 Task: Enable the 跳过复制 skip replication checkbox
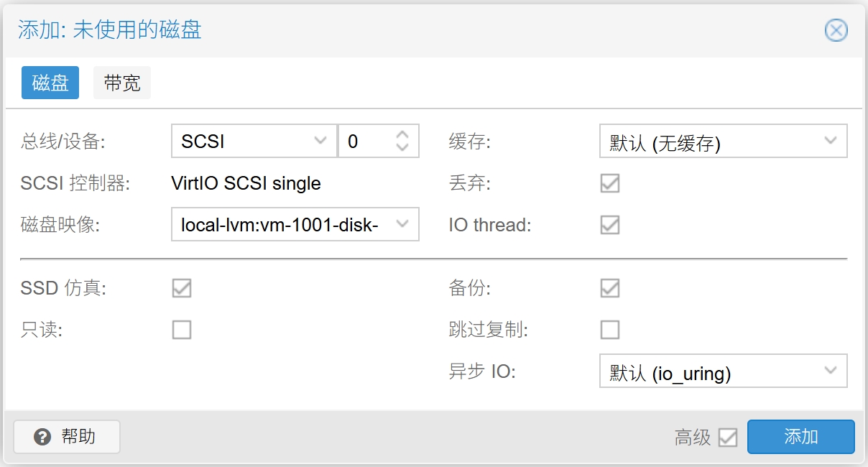coord(610,330)
